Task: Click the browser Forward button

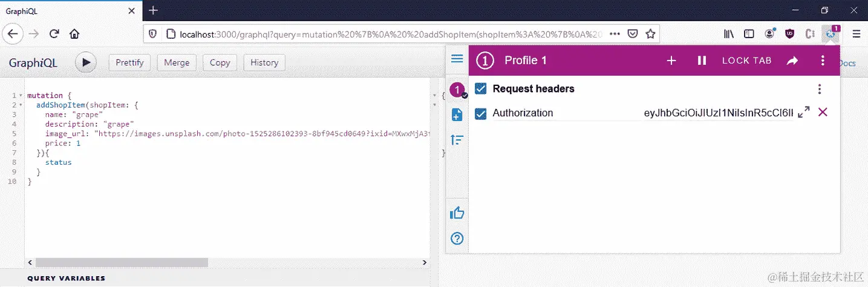Action: click(x=34, y=34)
